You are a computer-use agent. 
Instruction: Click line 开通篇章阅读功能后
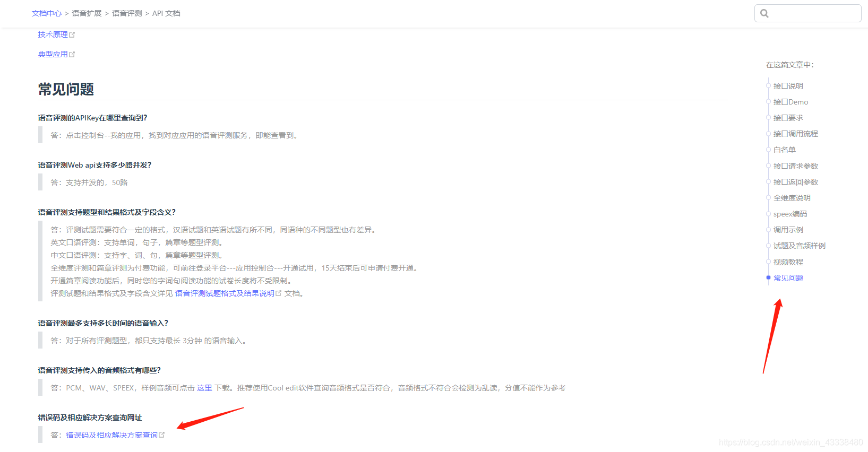[x=172, y=281]
